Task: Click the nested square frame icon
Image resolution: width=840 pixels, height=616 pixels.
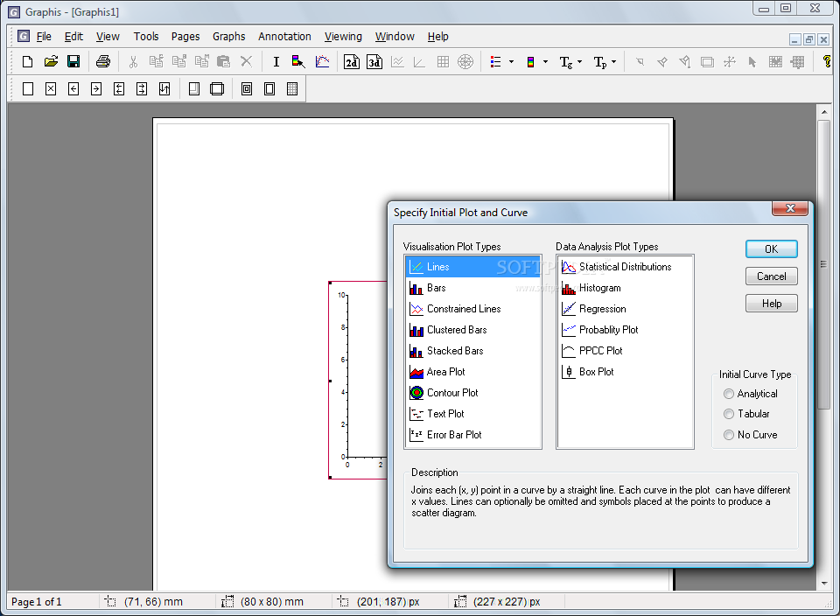Action: tap(247, 89)
